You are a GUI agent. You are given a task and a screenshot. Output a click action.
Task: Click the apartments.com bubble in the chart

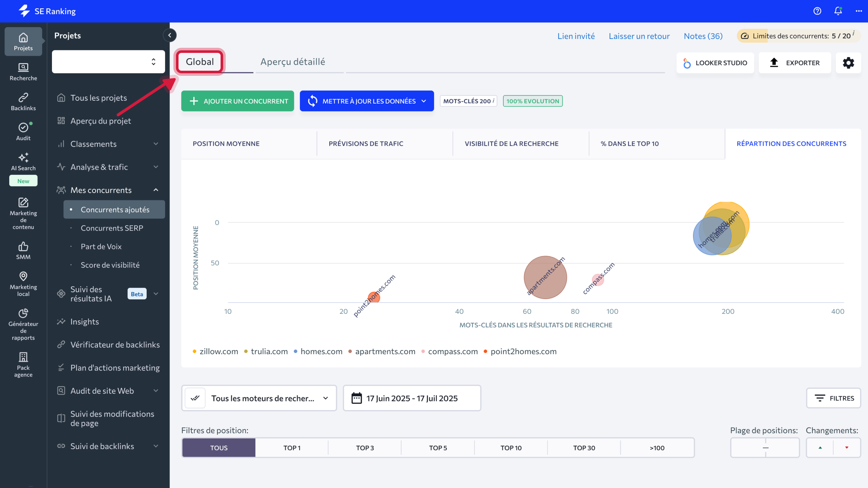click(545, 277)
